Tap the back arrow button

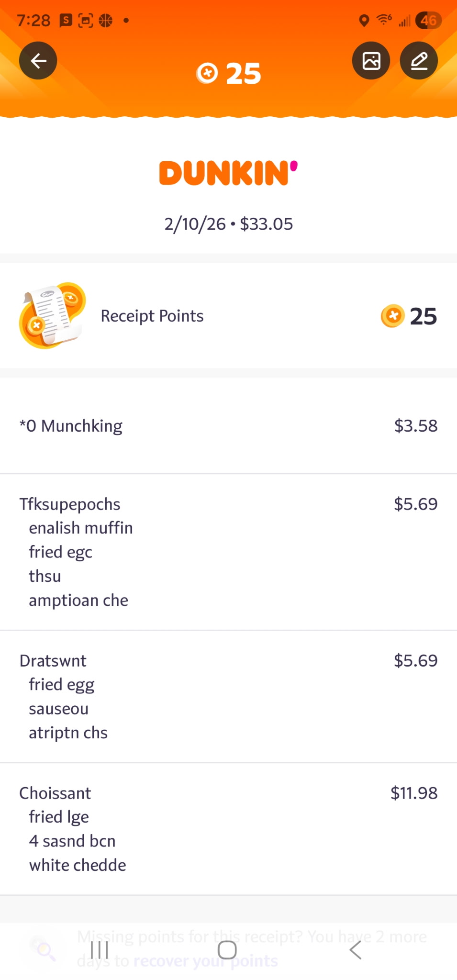point(38,61)
